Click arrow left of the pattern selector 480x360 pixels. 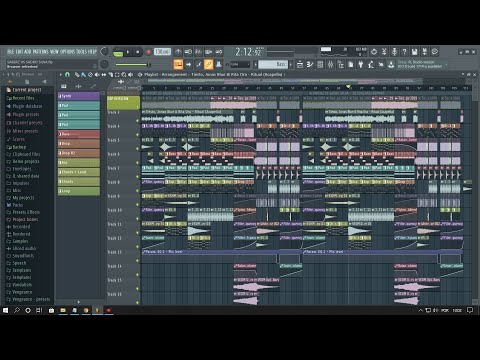point(255,64)
